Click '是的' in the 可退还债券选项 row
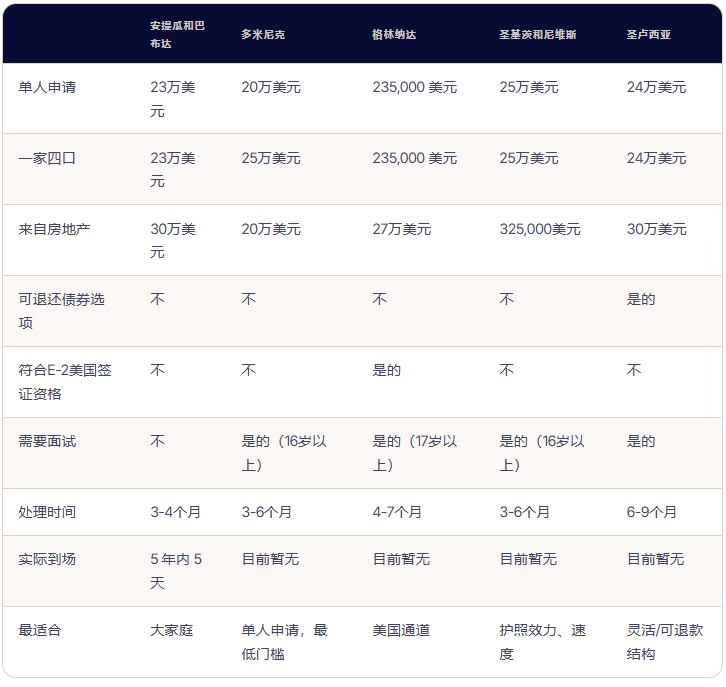Screen dimensions: 726x687 [x=641, y=299]
